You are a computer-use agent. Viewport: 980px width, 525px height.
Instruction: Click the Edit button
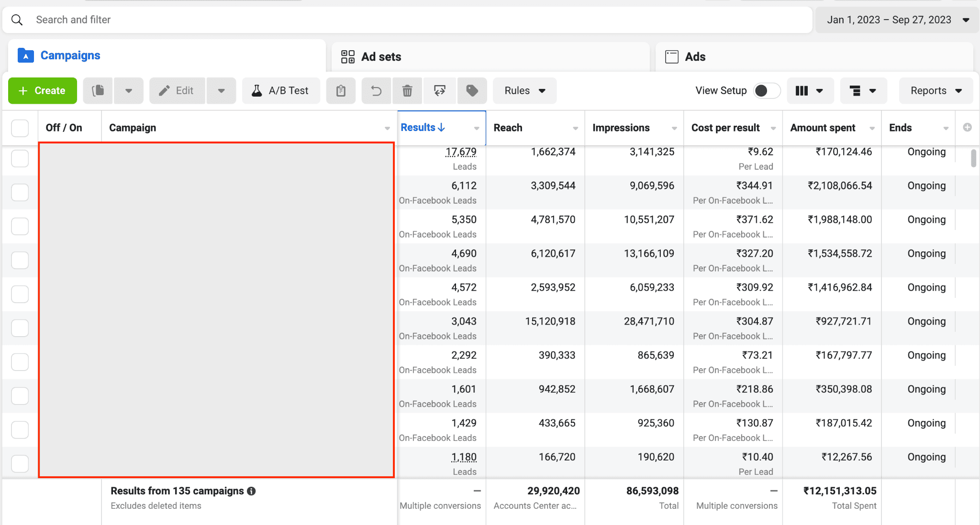pos(177,90)
